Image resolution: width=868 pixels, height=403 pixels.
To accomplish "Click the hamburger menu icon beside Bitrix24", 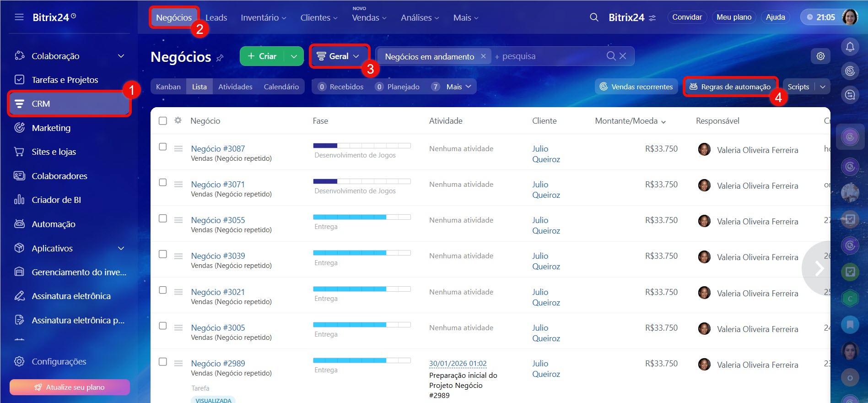I will click(19, 17).
